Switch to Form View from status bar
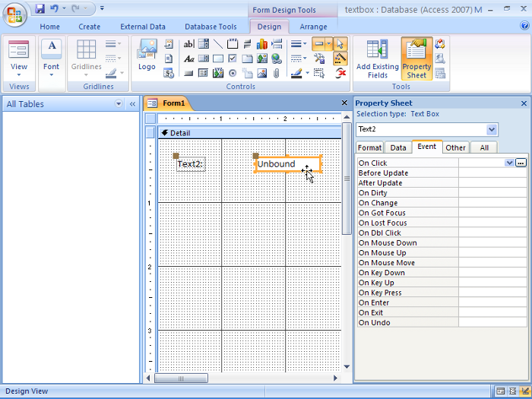This screenshot has height=399, width=532. [x=500, y=391]
